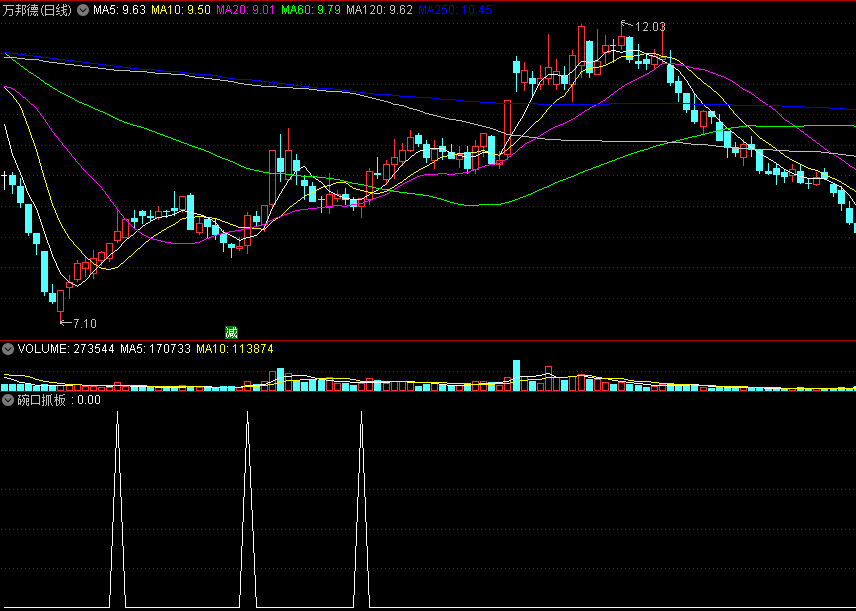
Task: Select the 碗口抓板 : 0.00 indicator label
Action: pos(59,400)
